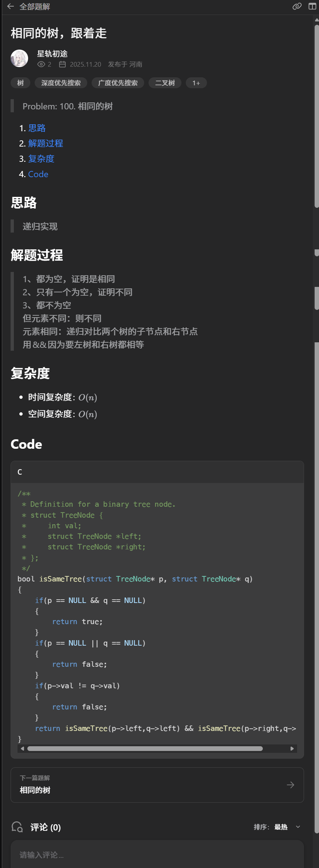
Task: Open the 深度优先搜索 tag
Action: tap(61, 83)
